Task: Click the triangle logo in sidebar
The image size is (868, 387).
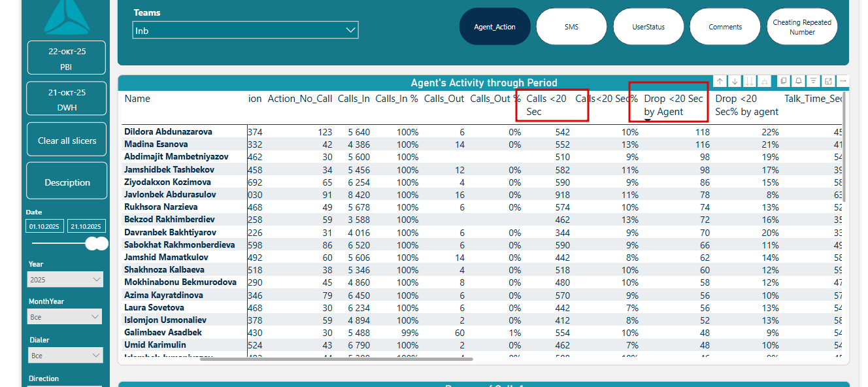Action: click(67, 16)
